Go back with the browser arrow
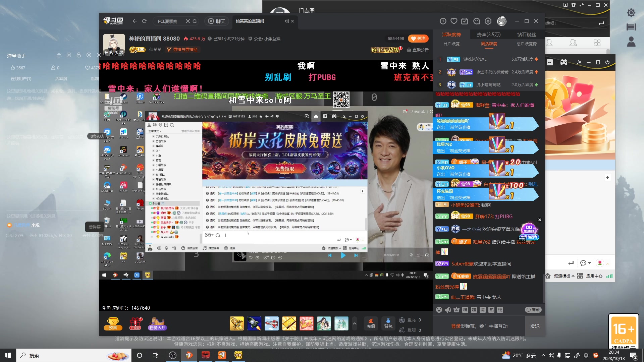644x362 pixels. pyautogui.click(x=135, y=21)
